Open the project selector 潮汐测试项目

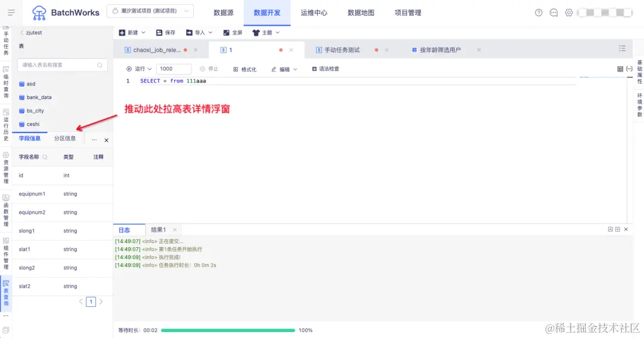150,11
